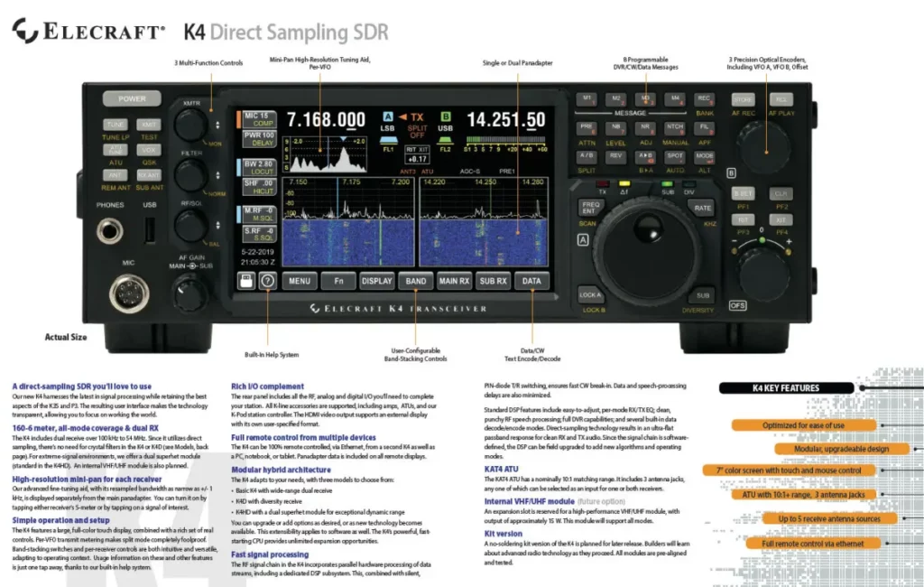Click the up/down arrows beside the XMTR knob
Screen dimensions: 924x587
[x=217, y=125]
